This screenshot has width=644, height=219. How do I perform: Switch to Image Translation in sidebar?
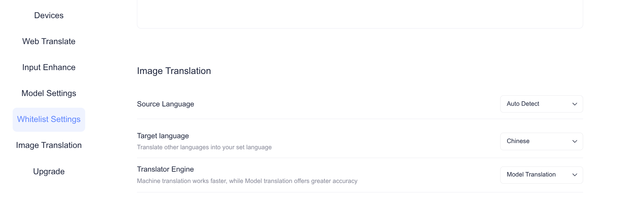(49, 145)
